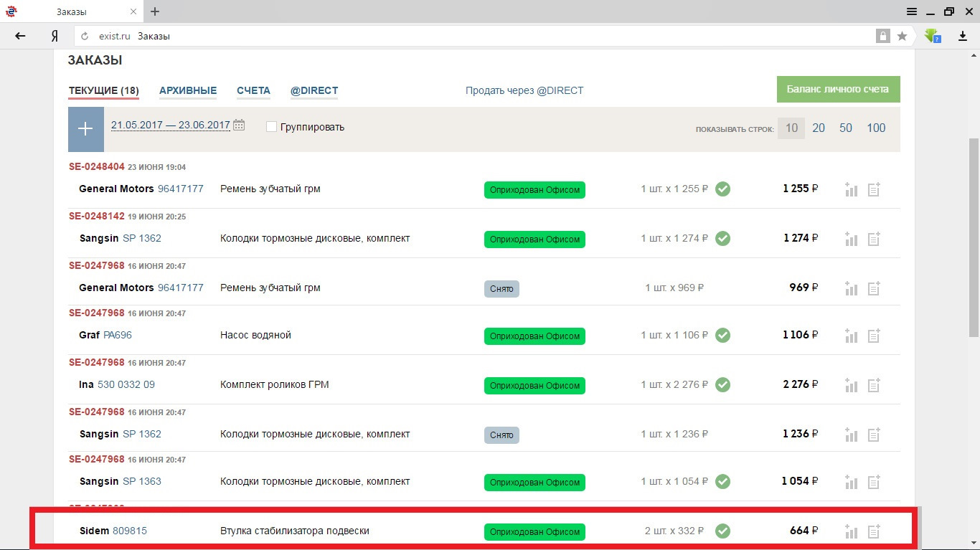Click the page vertical scrollbar
Screen dimensions: 980x550
point(974,237)
